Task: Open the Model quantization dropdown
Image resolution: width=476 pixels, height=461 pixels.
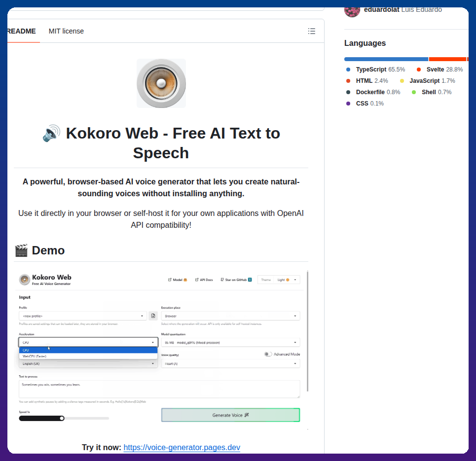Action: 230,342
